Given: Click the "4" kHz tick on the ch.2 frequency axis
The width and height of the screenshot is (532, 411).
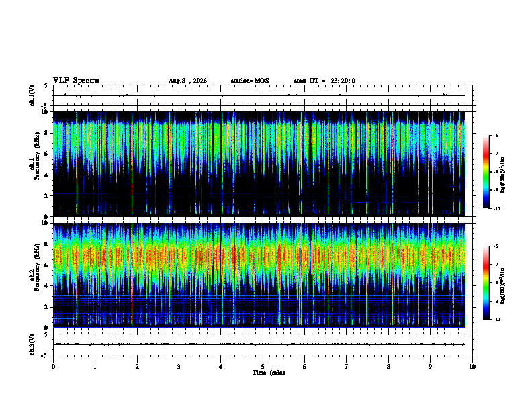Looking at the screenshot, I should coord(47,286).
